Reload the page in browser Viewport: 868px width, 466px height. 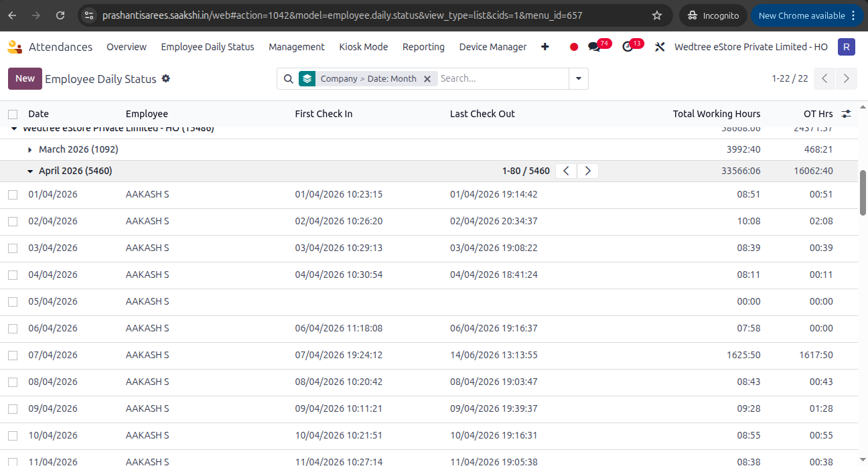pos(60,15)
